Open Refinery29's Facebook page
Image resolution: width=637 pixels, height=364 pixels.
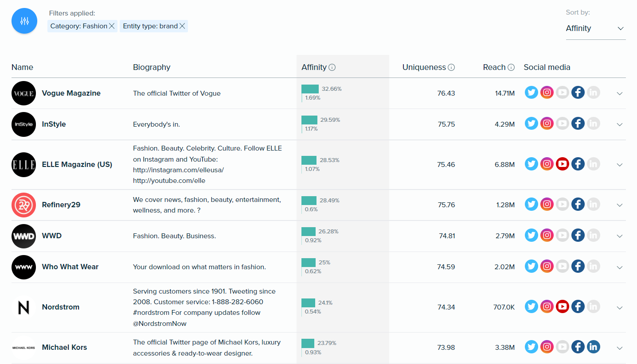click(x=578, y=205)
